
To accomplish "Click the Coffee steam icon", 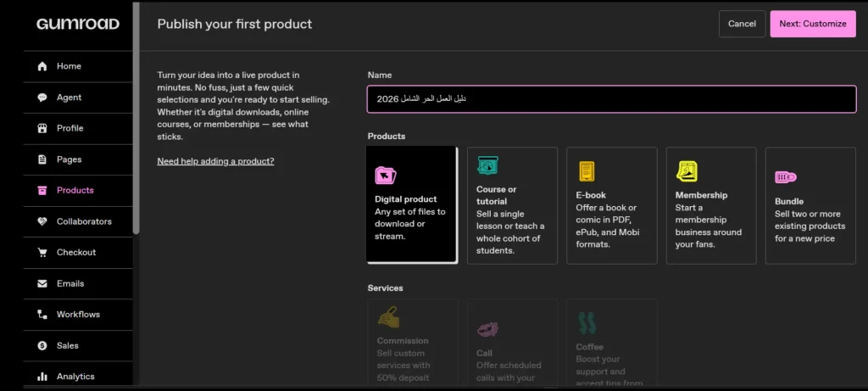I will tap(587, 323).
